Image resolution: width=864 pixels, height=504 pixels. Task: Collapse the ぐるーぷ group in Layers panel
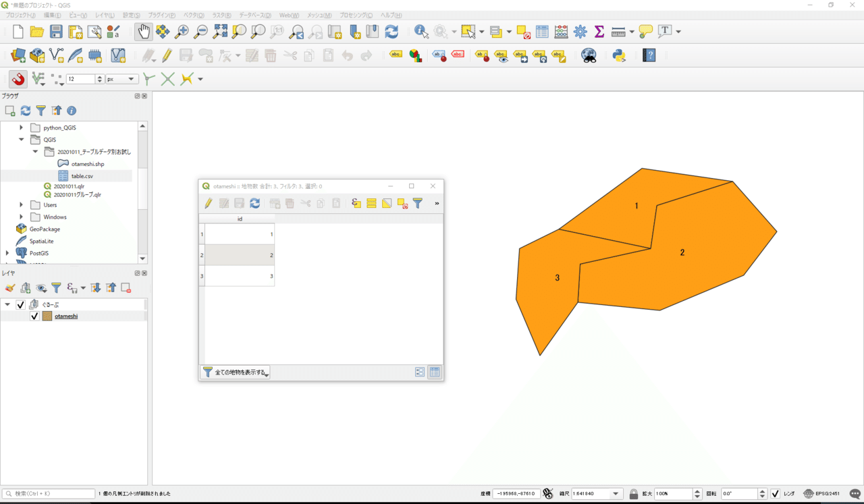(x=7, y=305)
